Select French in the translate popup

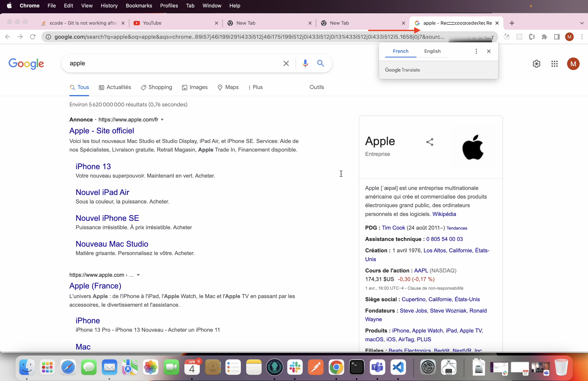point(401,51)
